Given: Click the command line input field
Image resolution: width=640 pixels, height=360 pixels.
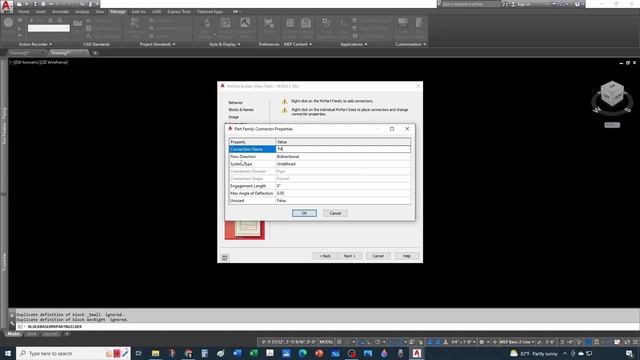Looking at the screenshot, I should (327, 327).
